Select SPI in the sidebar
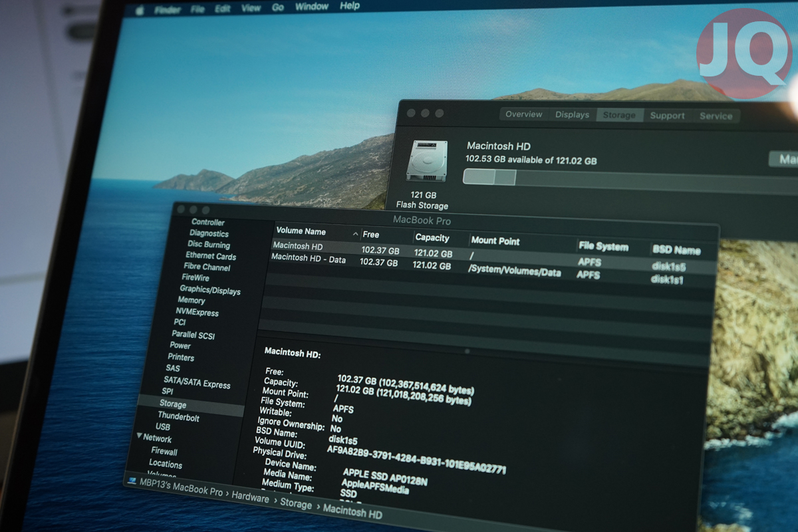Screen dimensions: 798x532 [168, 392]
